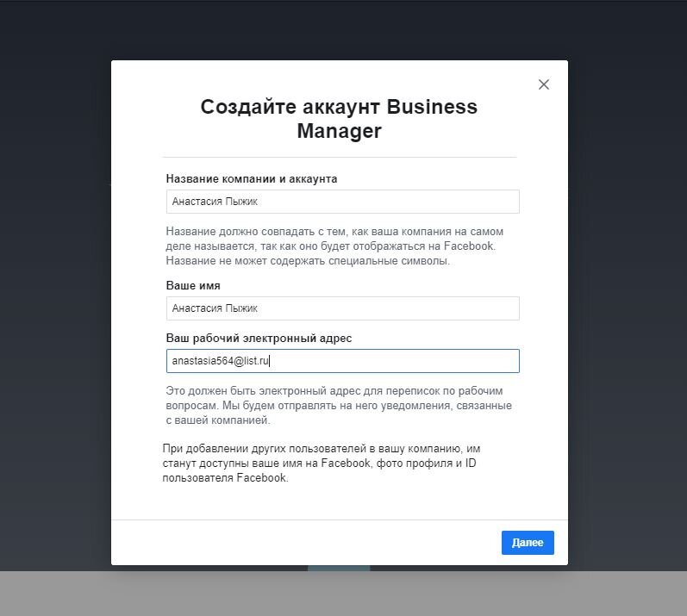
Task: Click the 'Название компании и аккаунта' label
Action: point(252,178)
